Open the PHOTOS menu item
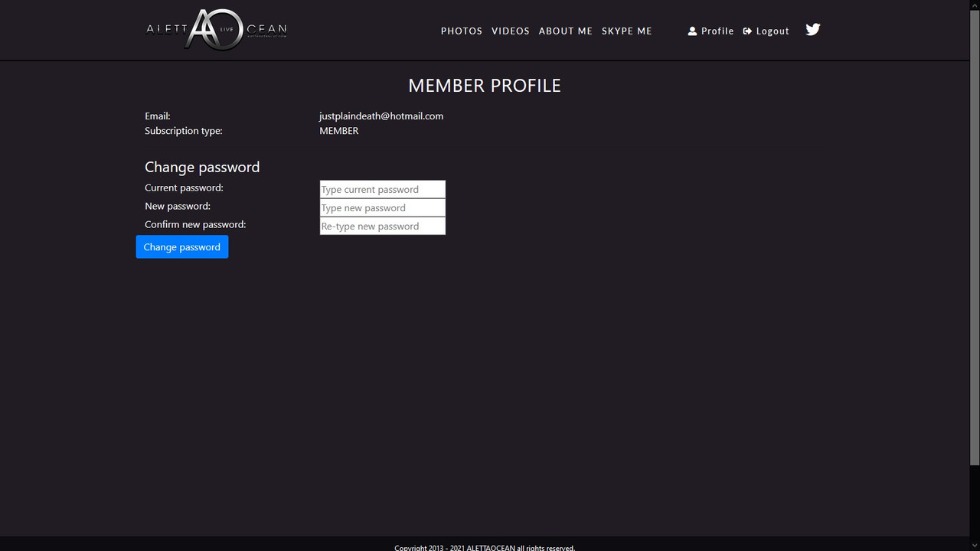The image size is (980, 551). pos(461,31)
